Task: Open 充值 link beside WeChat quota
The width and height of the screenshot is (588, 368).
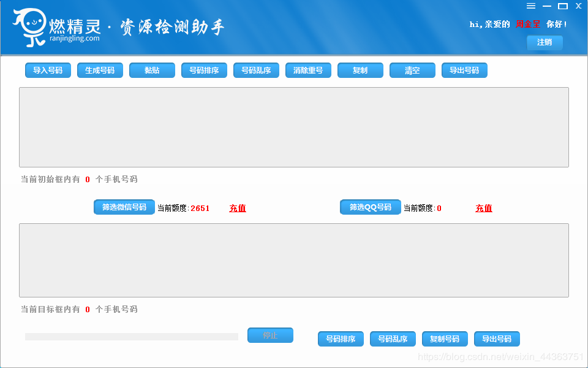Action: pos(238,208)
